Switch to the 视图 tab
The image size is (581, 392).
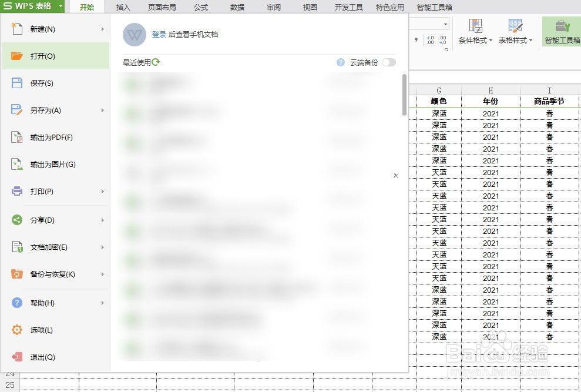(x=310, y=7)
